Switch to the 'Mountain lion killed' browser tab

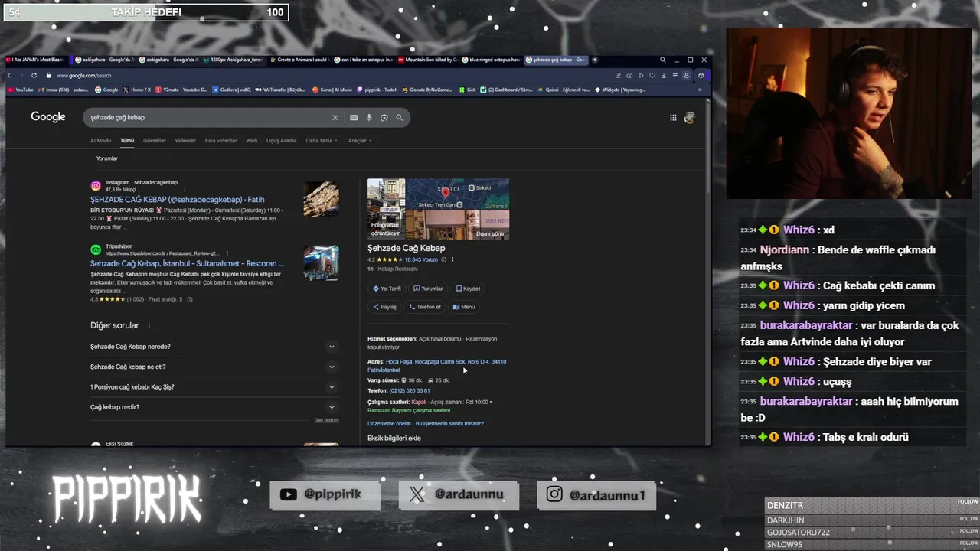[x=427, y=60]
